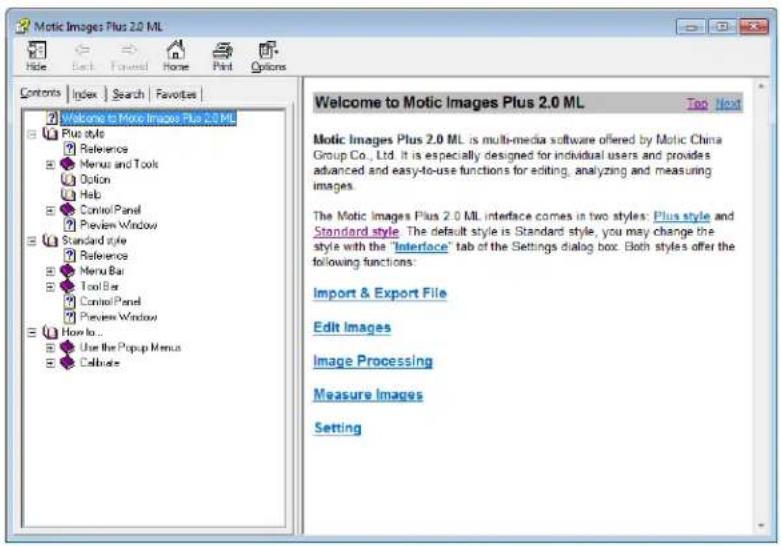Switch to the Contents tab
Screen dimensions: 781x546
(40, 93)
